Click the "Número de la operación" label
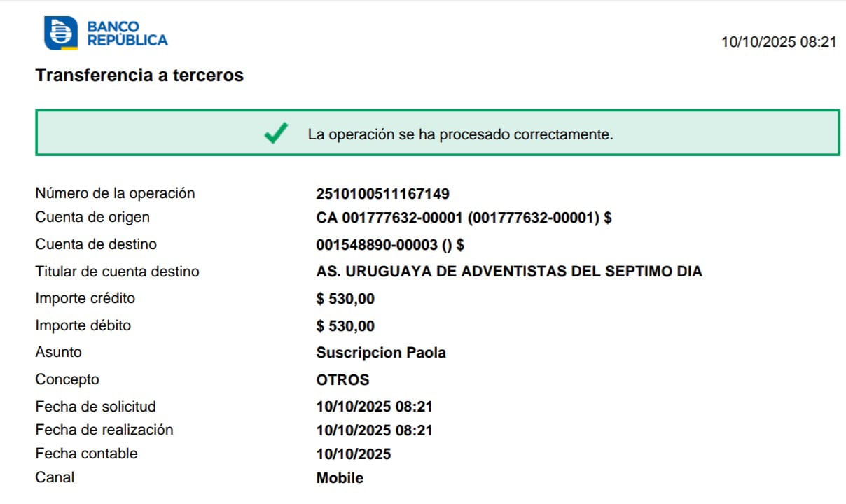The height and width of the screenshot is (504, 846). (x=115, y=193)
